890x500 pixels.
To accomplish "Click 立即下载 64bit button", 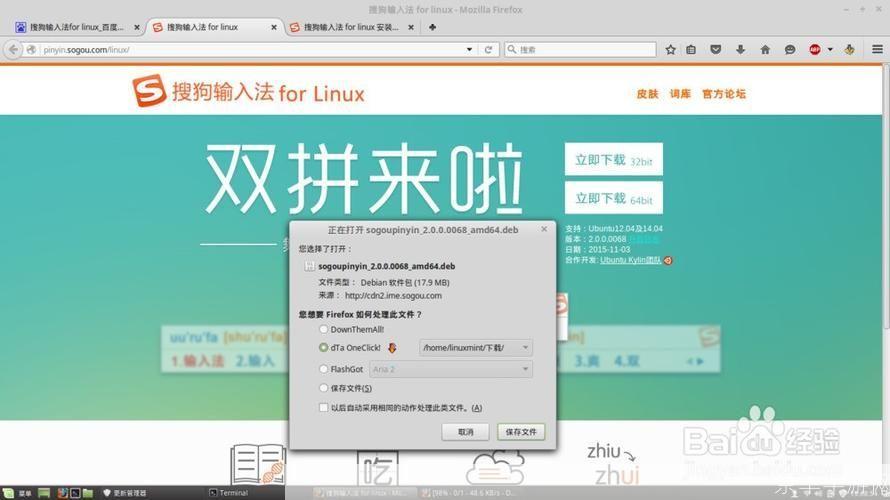I will point(614,198).
